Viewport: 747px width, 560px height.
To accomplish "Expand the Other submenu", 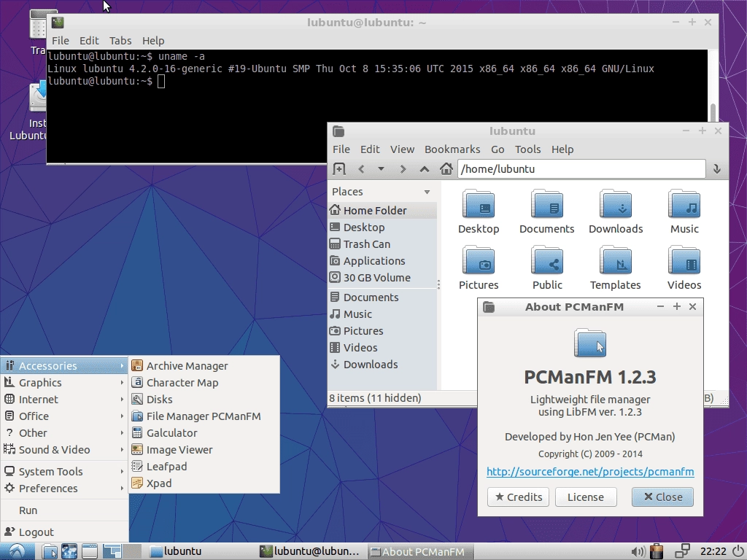I will click(64, 433).
